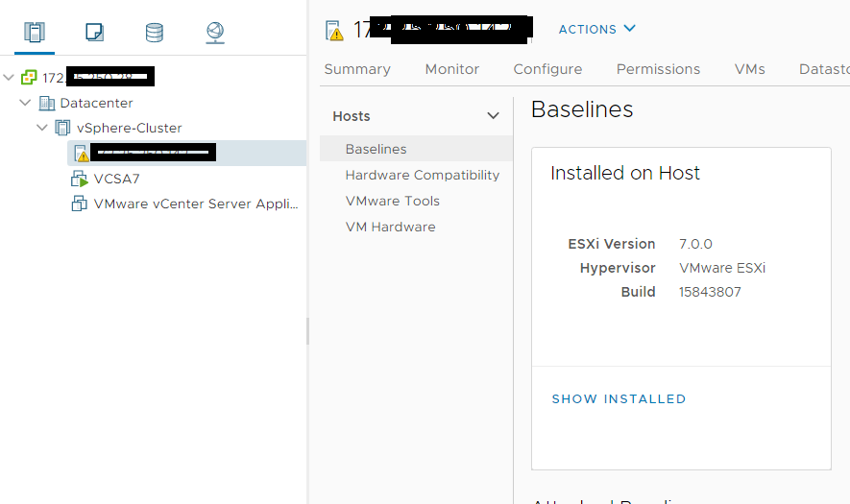The image size is (850, 504).
Task: Click the SHOW INSTALLED link
Action: (x=619, y=398)
